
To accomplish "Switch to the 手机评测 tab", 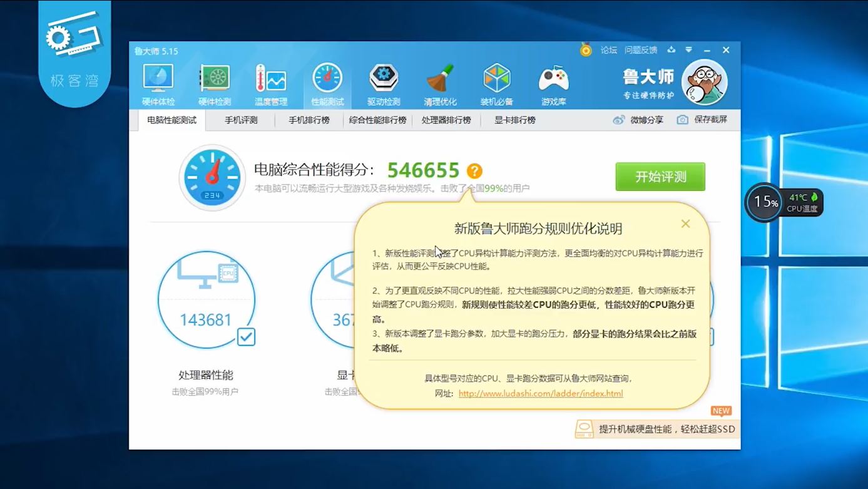I will tap(241, 120).
